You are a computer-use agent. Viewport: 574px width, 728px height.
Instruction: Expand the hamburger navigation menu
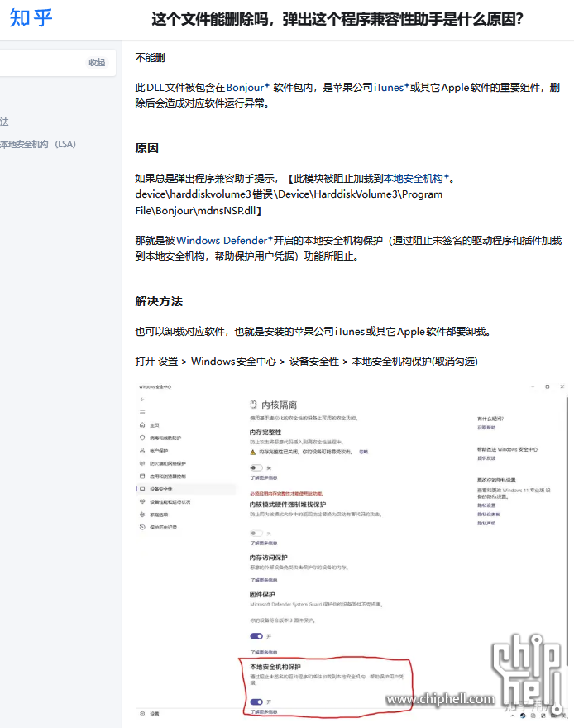point(142,411)
